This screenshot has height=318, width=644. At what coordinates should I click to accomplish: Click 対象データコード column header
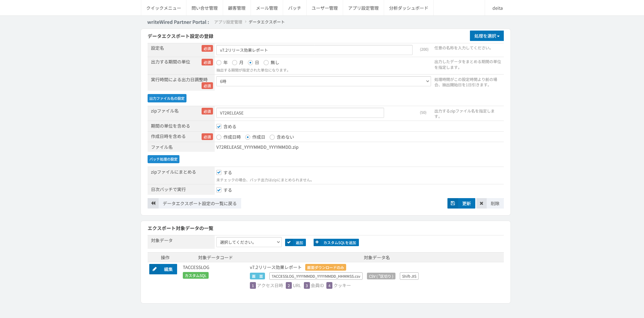click(x=215, y=258)
